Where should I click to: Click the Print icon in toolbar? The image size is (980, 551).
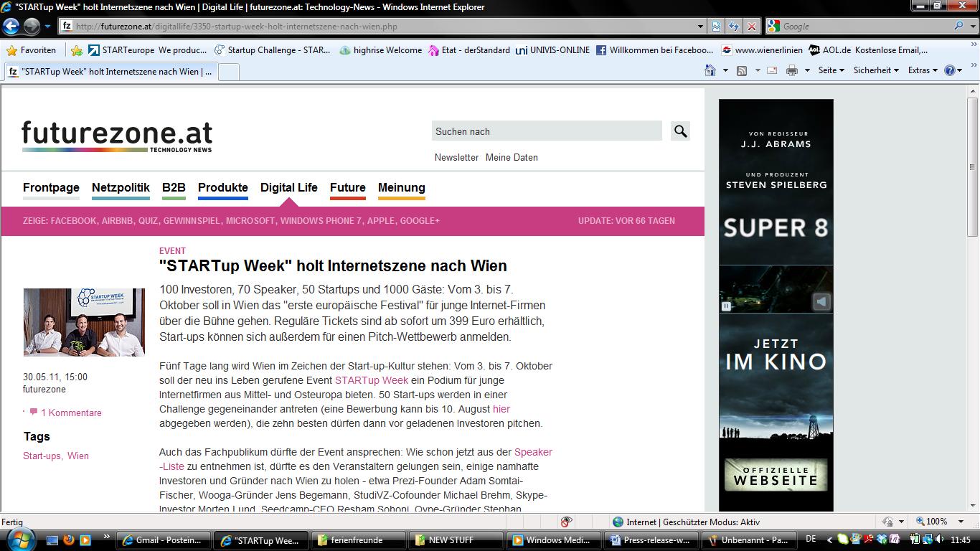[791, 70]
